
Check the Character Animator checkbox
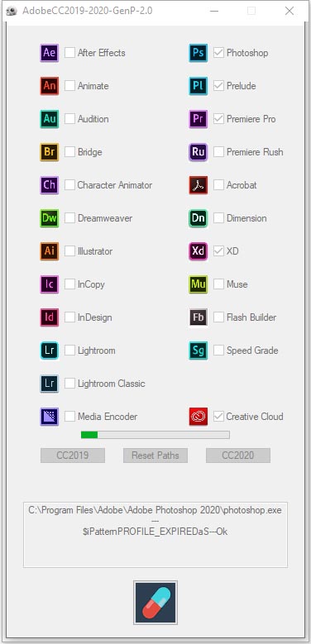pos(69,185)
